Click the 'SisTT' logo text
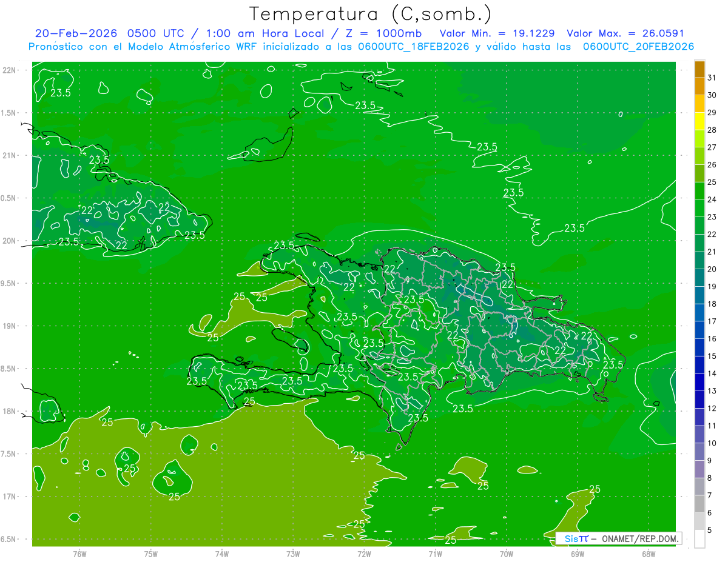This screenshot has height=562, width=728. click(576, 538)
